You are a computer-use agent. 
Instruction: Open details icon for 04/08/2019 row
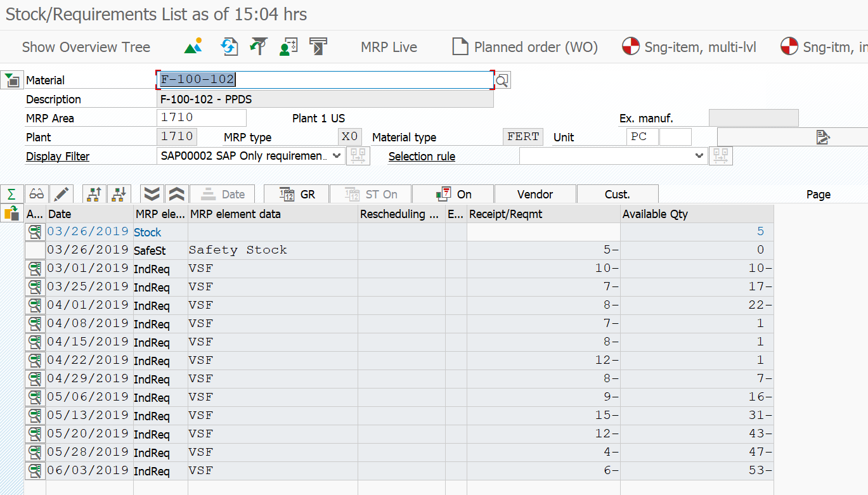(35, 324)
